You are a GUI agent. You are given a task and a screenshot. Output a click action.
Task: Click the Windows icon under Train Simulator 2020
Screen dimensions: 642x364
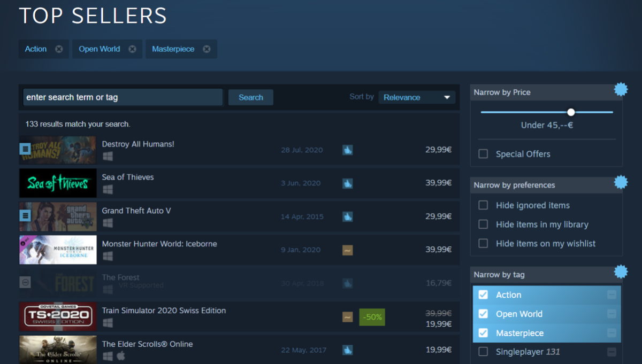108,323
